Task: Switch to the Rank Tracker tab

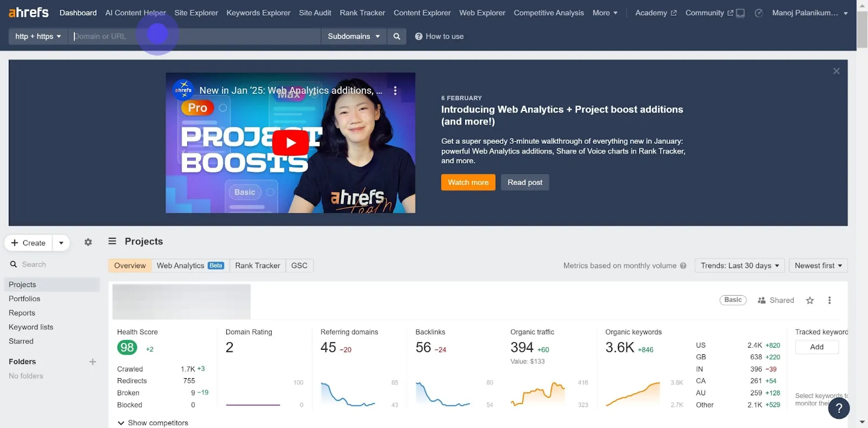Action: (258, 266)
